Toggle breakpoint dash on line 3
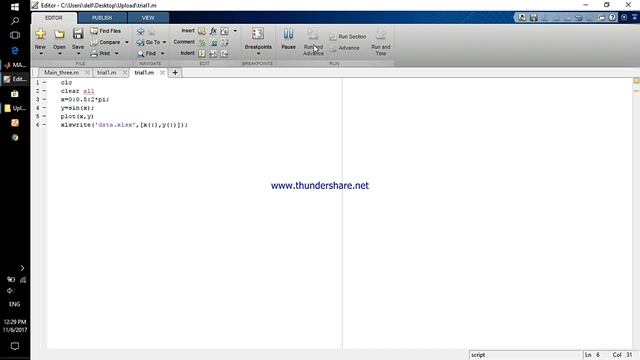This screenshot has width=640, height=360. (44, 99)
